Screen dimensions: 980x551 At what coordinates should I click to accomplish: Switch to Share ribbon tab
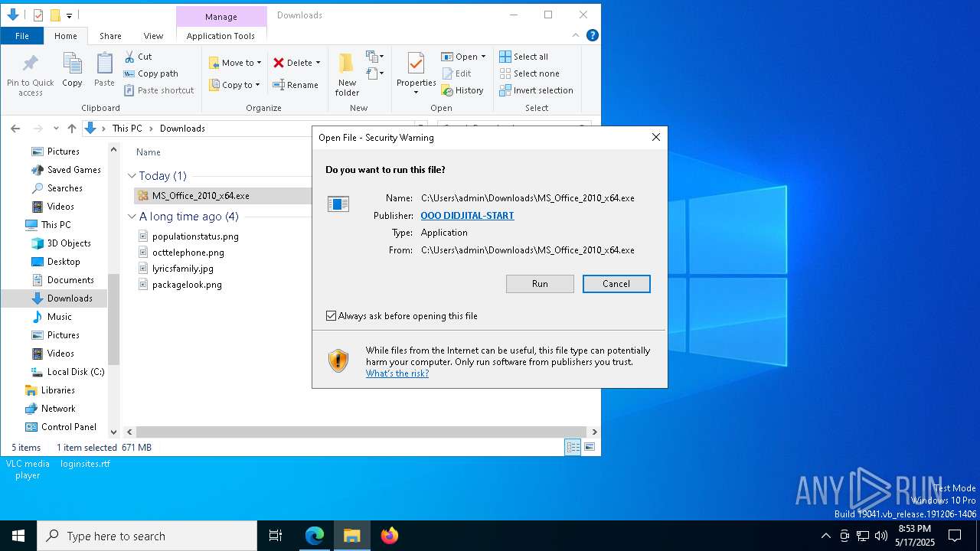pyautogui.click(x=110, y=35)
